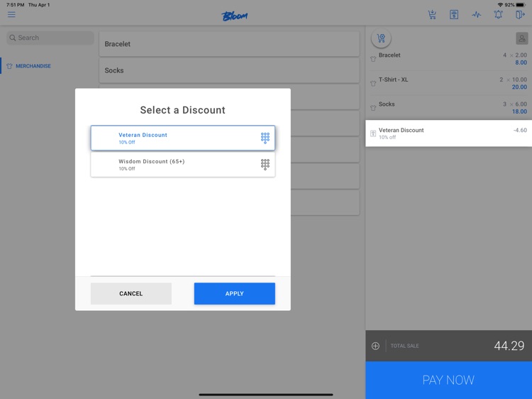Open the cart download icon in the header
Viewport: 532px width, 399px height.
point(432,15)
